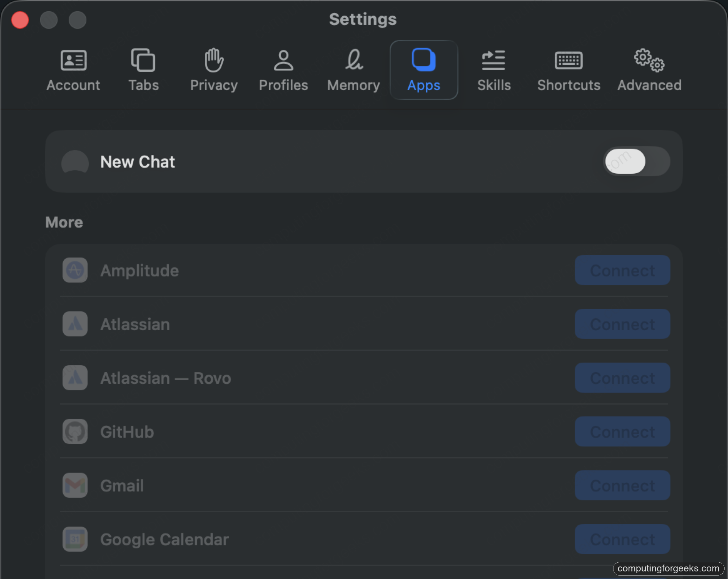Click the 'Google Calendar' app name

pyautogui.click(x=165, y=540)
